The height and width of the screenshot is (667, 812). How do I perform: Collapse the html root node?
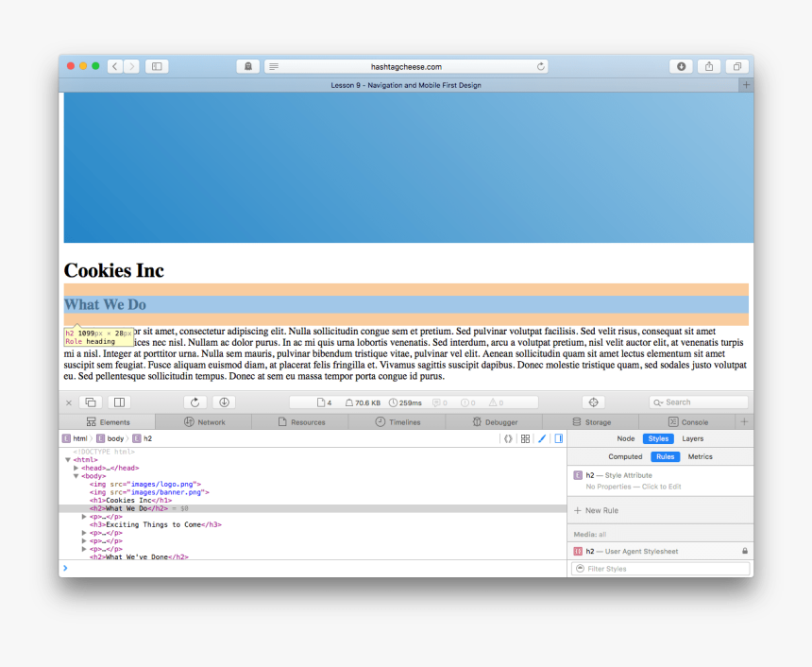click(68, 460)
